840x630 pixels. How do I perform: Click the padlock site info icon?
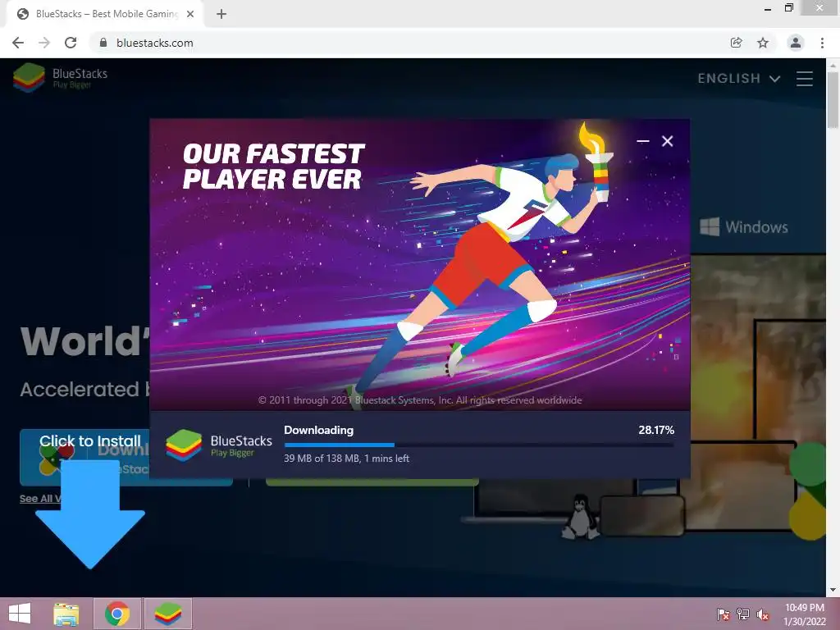pos(103,43)
